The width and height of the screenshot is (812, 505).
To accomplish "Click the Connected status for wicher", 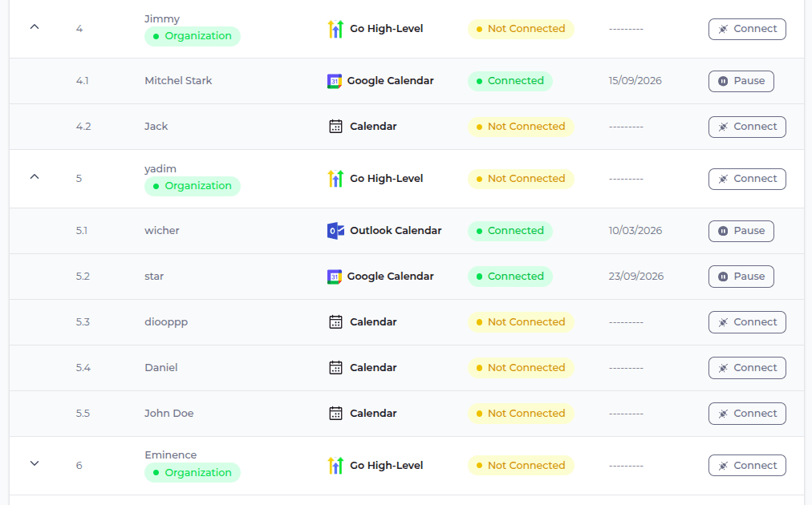I will point(510,231).
